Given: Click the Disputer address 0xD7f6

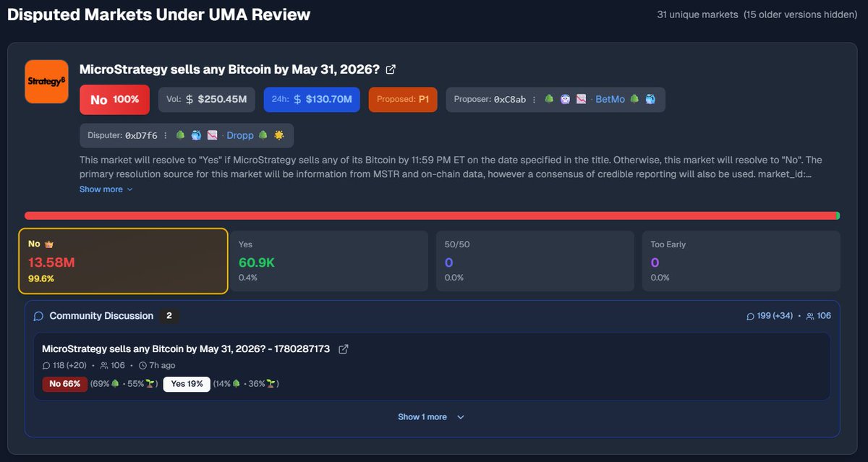Looking at the screenshot, I should [141, 135].
